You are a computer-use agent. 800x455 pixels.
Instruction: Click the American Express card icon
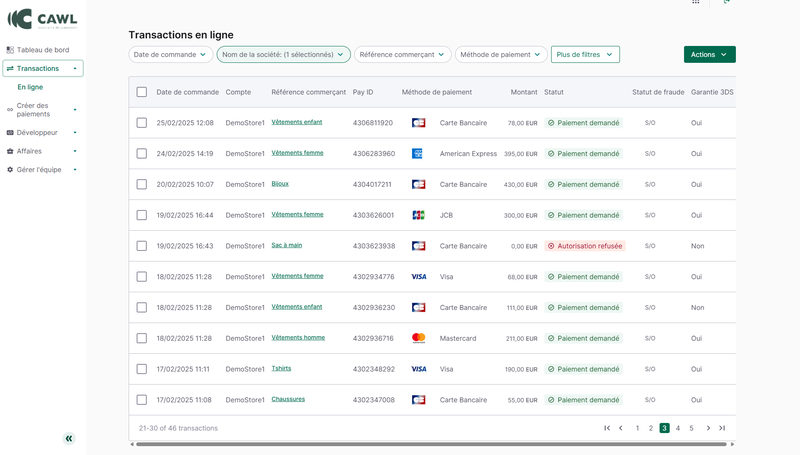[417, 154]
